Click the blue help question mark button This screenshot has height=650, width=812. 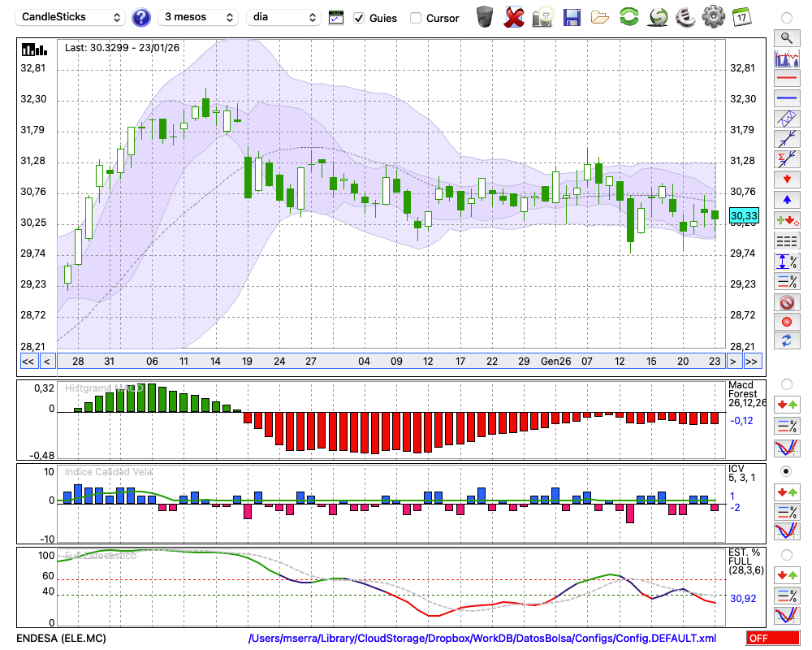pyautogui.click(x=141, y=17)
